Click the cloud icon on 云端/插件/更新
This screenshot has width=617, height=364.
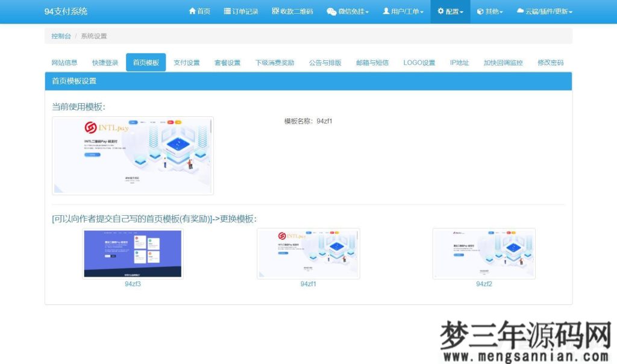pyautogui.click(x=519, y=11)
